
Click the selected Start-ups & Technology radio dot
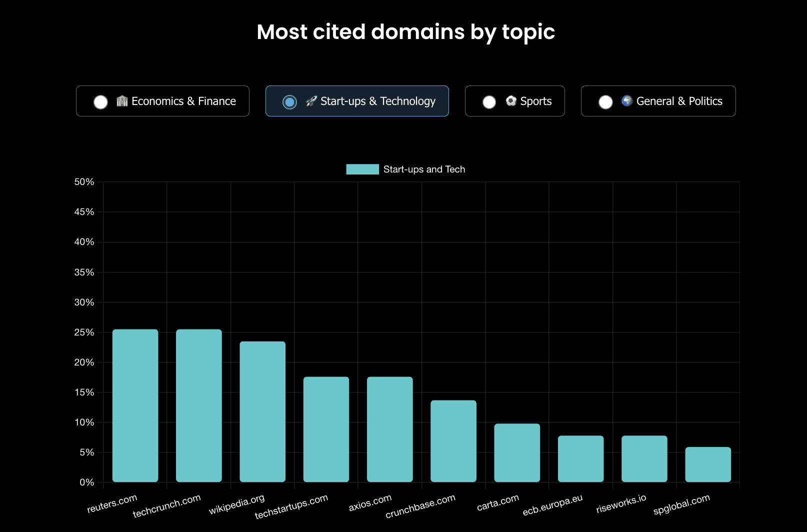pyautogui.click(x=289, y=102)
